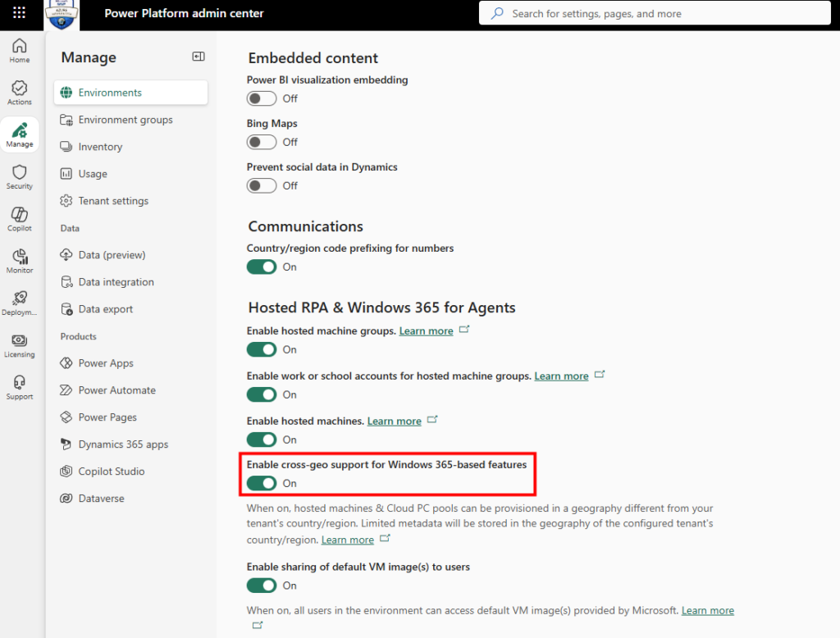
Task: Select Environment groups in Manage menu
Action: tap(126, 120)
